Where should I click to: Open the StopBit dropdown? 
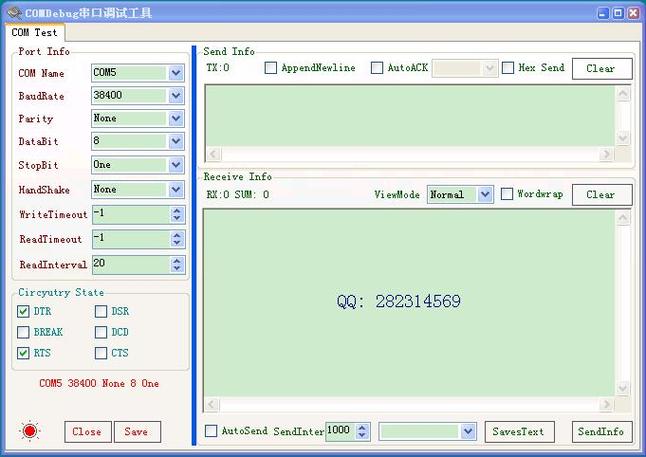pyautogui.click(x=176, y=165)
